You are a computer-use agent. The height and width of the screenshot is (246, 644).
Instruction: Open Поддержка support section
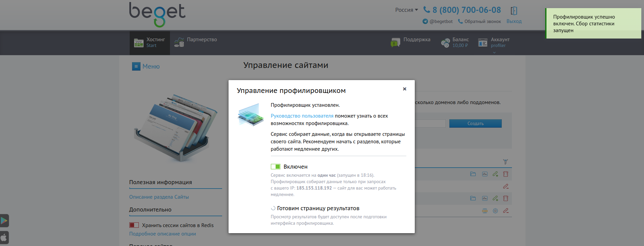[x=410, y=42]
